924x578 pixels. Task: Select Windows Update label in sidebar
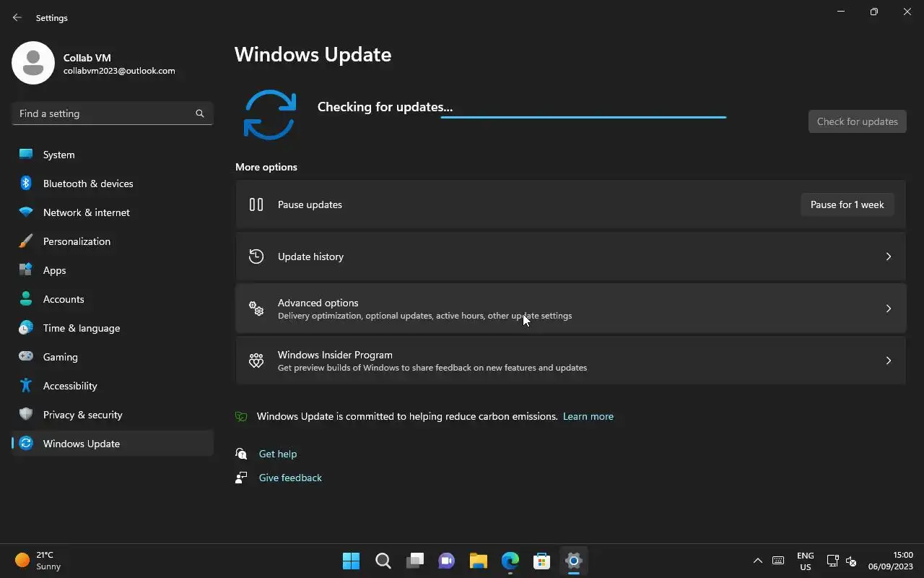tap(82, 444)
